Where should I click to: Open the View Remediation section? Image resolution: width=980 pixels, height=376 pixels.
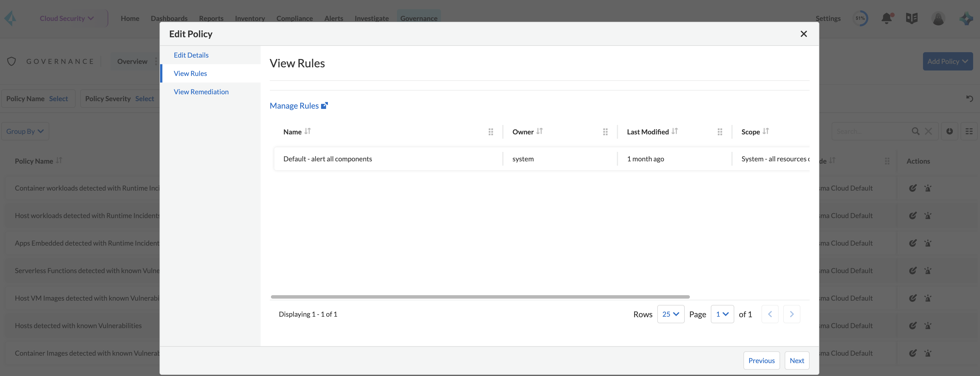pos(201,91)
